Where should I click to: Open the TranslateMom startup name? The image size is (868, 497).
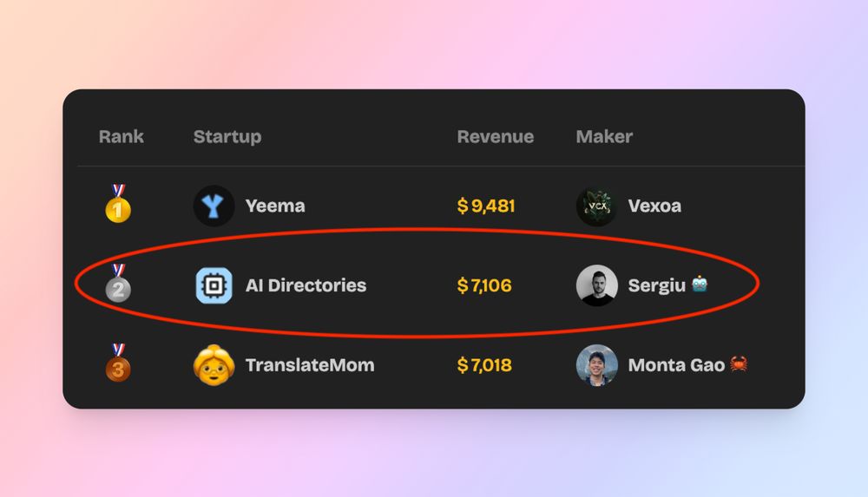tap(310, 365)
